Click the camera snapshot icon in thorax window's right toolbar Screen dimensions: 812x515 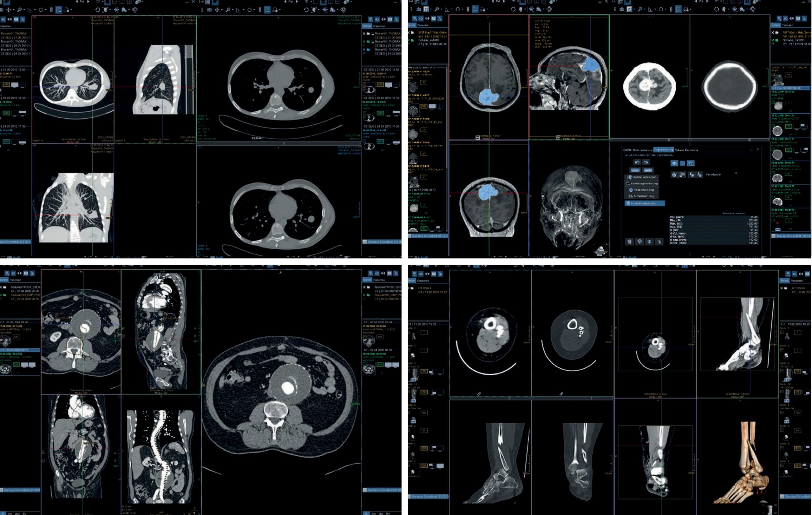(209, 10)
